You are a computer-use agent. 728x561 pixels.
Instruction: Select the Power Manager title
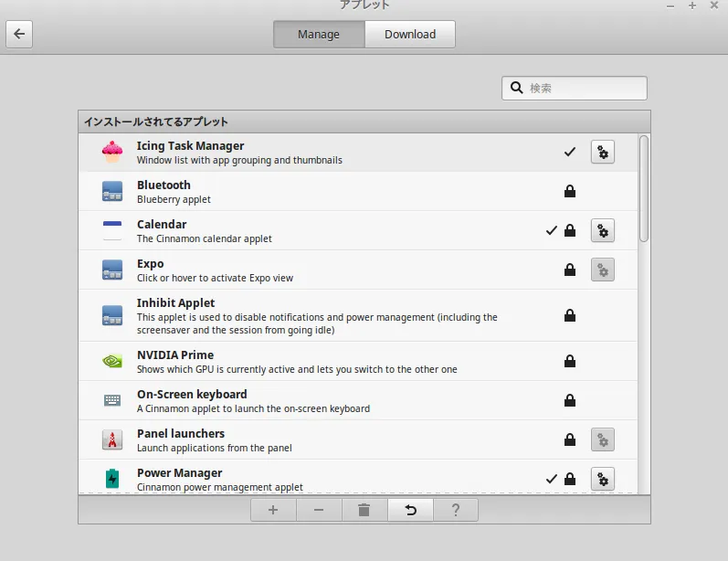[x=179, y=472]
